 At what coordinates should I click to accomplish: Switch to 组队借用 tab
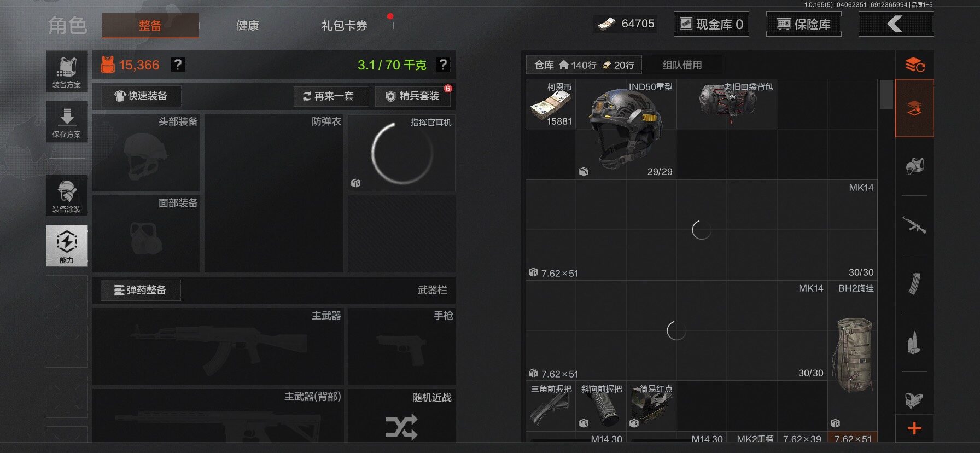(x=682, y=65)
